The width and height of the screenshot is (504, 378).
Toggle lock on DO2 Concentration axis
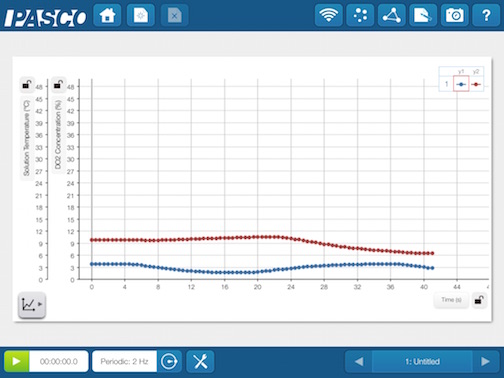click(x=58, y=85)
